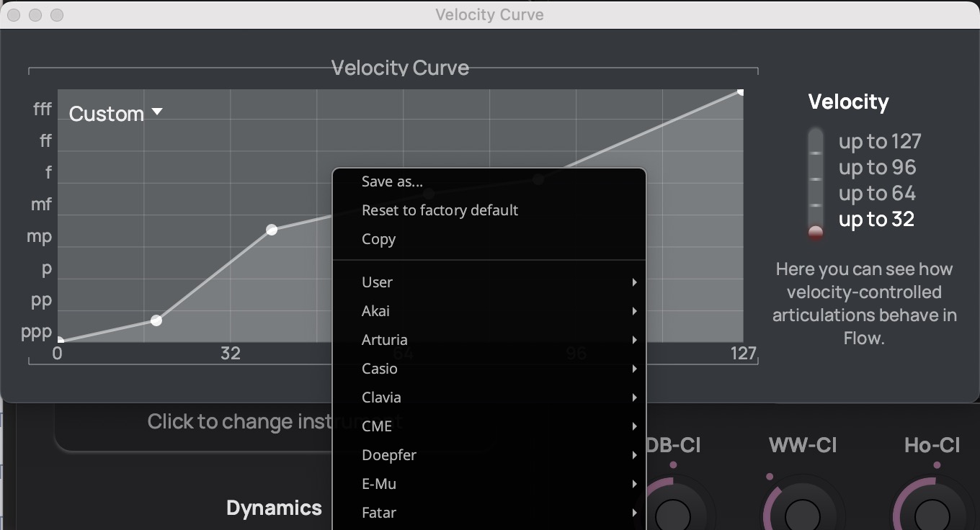Click the top-right curve endpoint at 127
Screen dimensions: 980x530
[x=740, y=91]
